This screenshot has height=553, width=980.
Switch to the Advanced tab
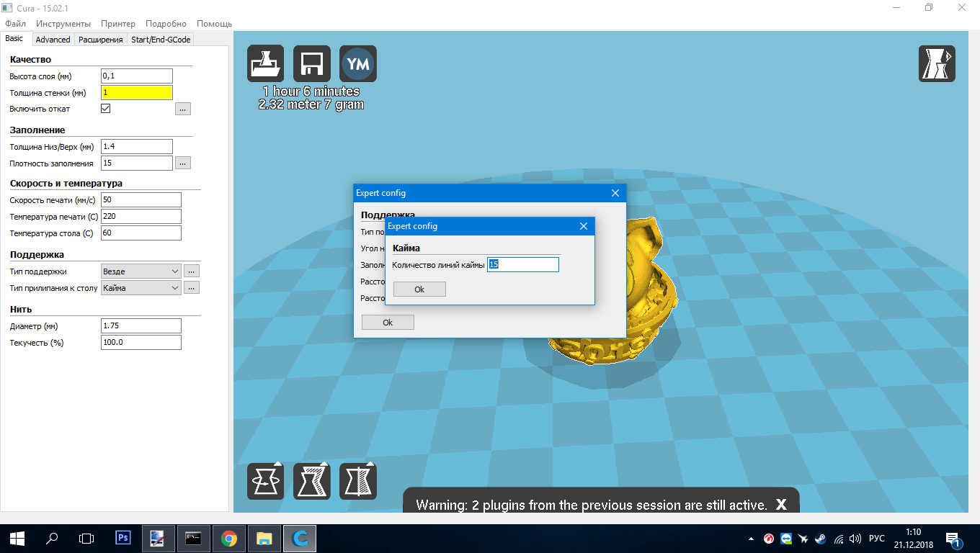pyautogui.click(x=53, y=40)
